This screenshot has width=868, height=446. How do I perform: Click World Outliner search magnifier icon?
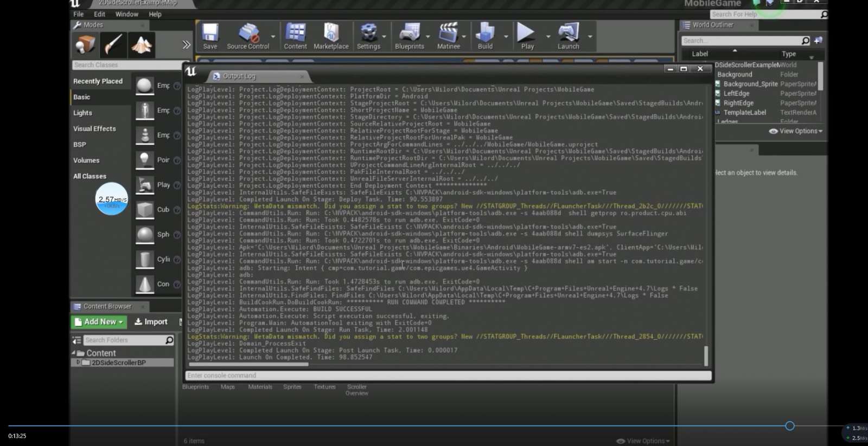coord(805,41)
